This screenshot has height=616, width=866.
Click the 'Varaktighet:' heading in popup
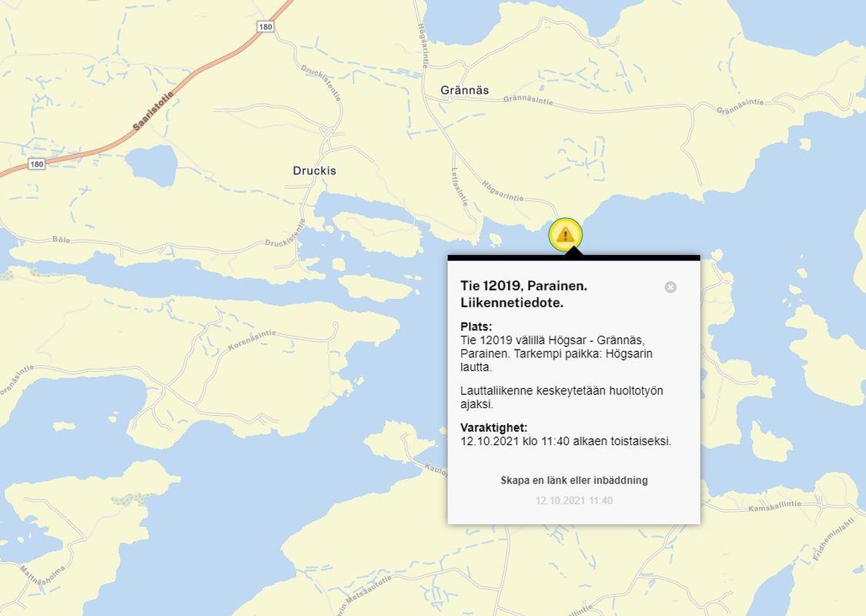coord(493,427)
